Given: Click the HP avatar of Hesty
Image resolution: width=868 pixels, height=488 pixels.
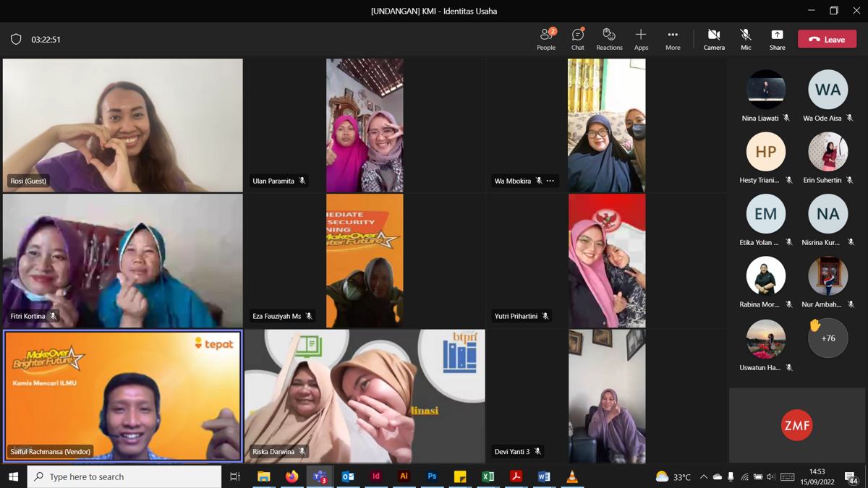Looking at the screenshot, I should point(766,151).
